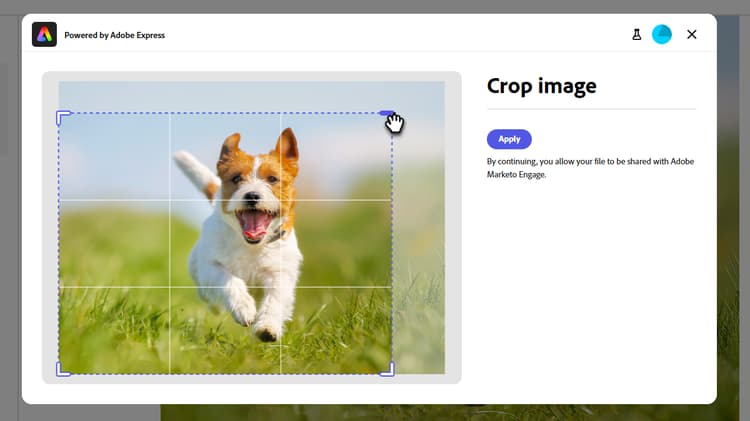Click the 'Powered by Adobe Express' text
Image resolution: width=750 pixels, height=421 pixels.
[x=115, y=35]
